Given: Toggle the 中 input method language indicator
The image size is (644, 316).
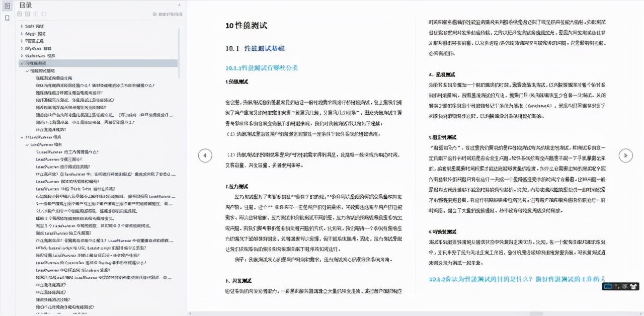Looking at the screenshot, I should click(608, 286).
